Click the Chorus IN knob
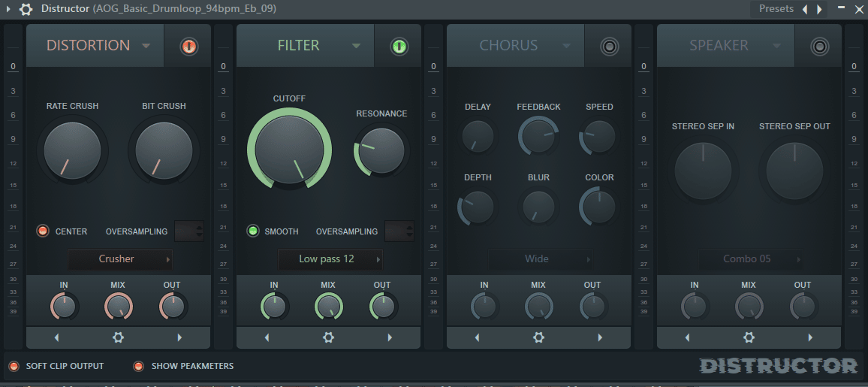The height and width of the screenshot is (387, 868). click(x=485, y=307)
